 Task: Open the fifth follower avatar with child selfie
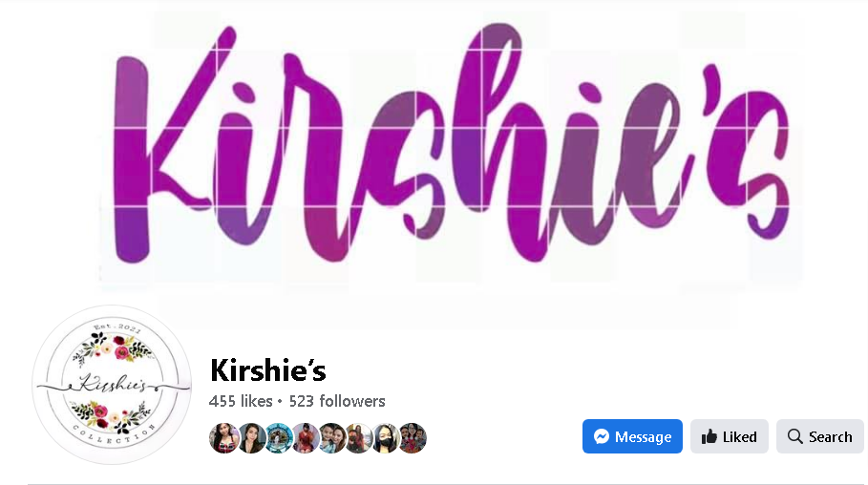tap(331, 438)
